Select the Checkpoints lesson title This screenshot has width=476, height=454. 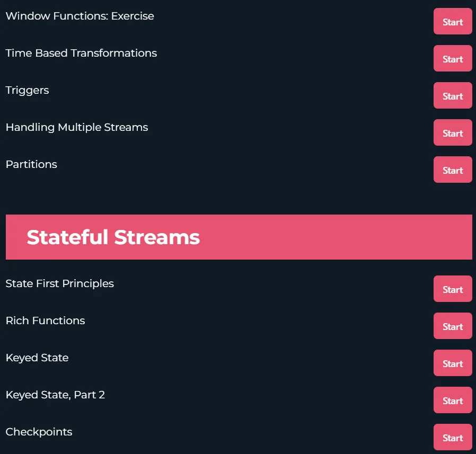(39, 432)
